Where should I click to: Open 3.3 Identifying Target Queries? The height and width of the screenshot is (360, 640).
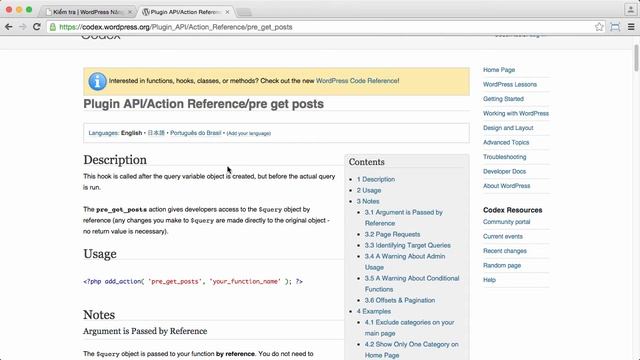coord(407,245)
